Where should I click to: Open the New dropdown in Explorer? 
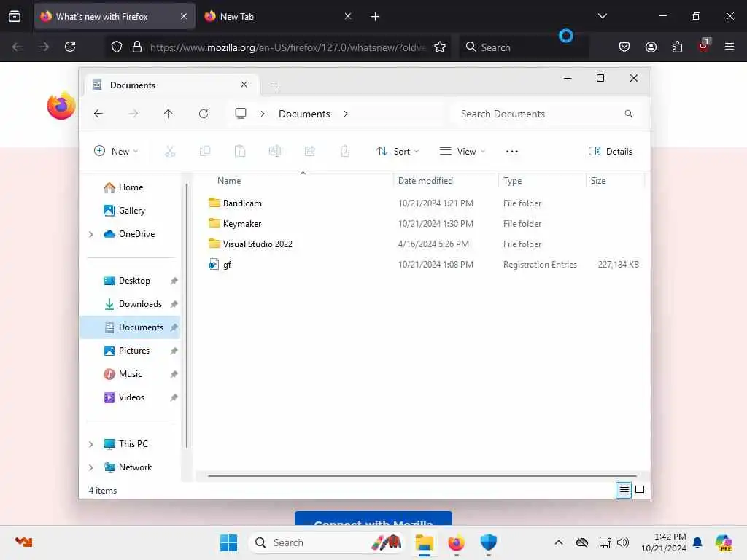(116, 152)
